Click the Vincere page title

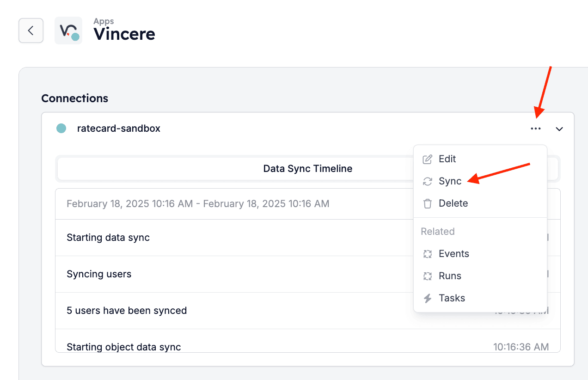[x=124, y=34]
